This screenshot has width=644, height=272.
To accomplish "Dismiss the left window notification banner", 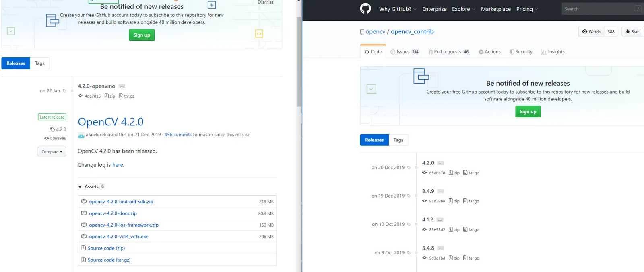I will click(x=266, y=2).
